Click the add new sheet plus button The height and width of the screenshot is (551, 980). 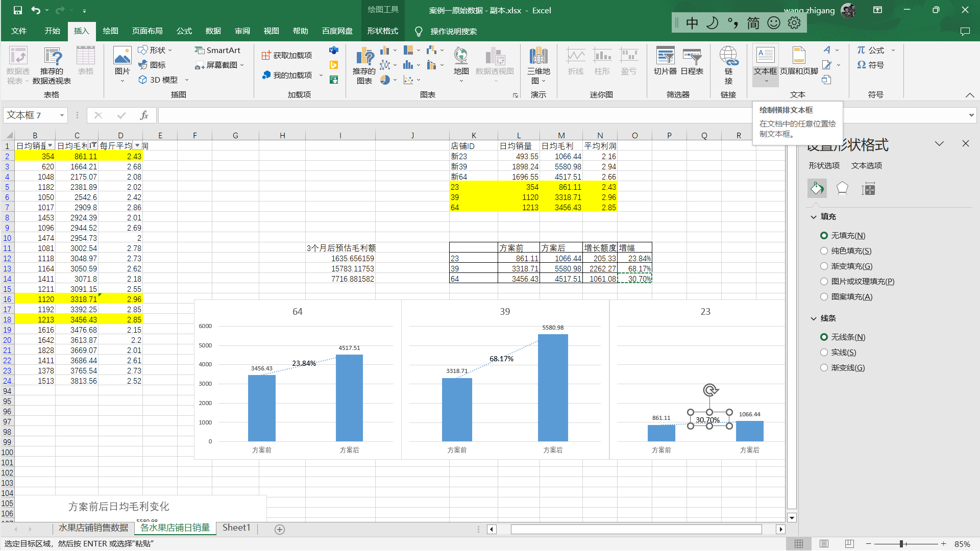click(x=280, y=529)
